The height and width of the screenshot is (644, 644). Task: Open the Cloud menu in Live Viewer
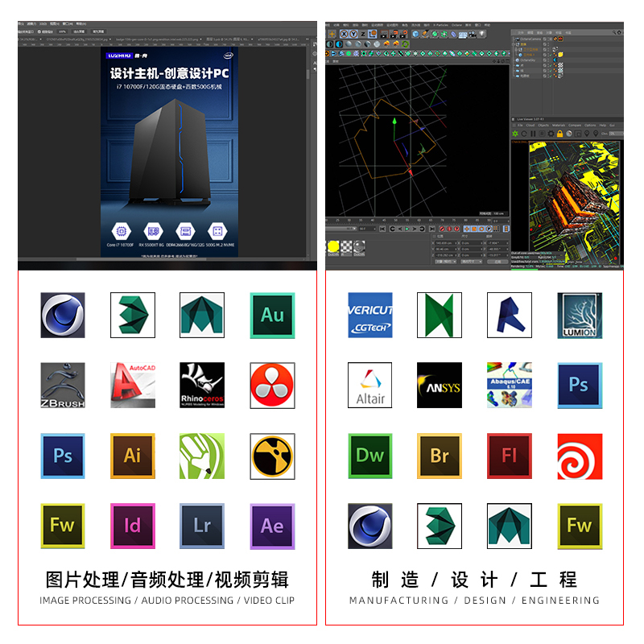530,126
